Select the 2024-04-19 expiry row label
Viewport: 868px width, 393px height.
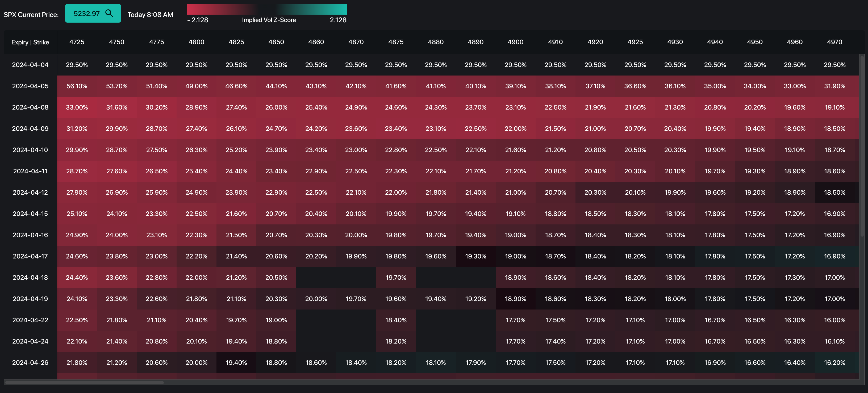click(30, 299)
